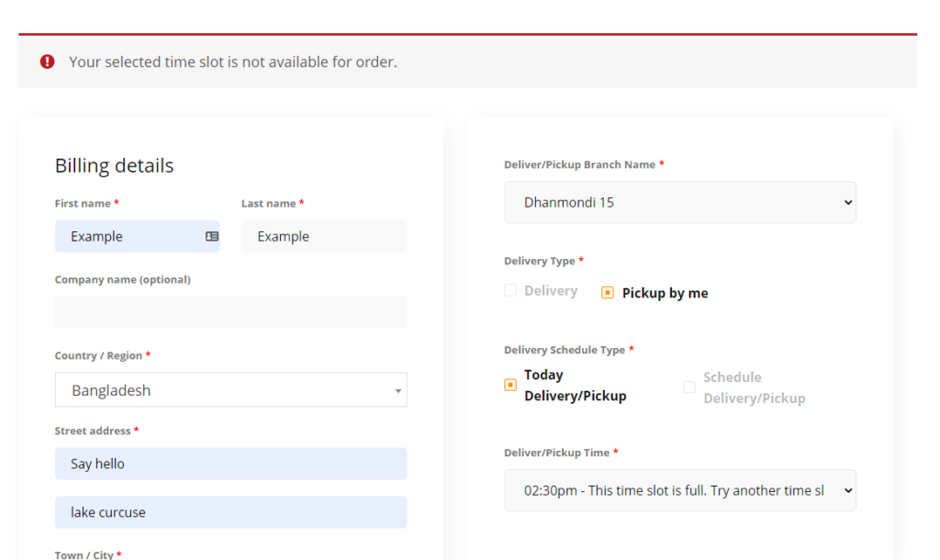Toggle Today Delivery/Pickup checkbox
The height and width of the screenshot is (560, 940).
[x=510, y=385]
